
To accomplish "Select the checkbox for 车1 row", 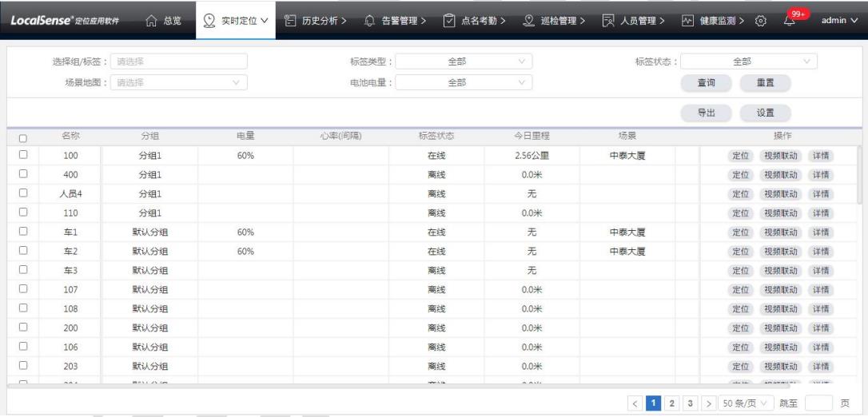I will tap(23, 232).
